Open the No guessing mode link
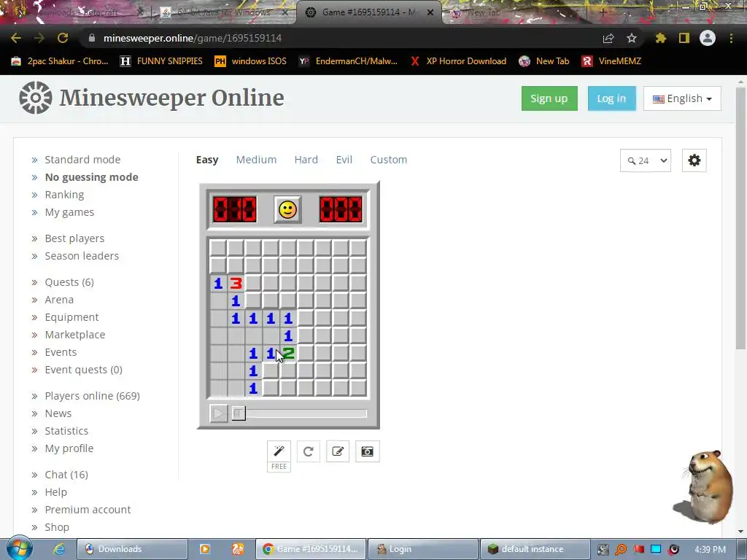This screenshot has width=747, height=560. coord(91,177)
